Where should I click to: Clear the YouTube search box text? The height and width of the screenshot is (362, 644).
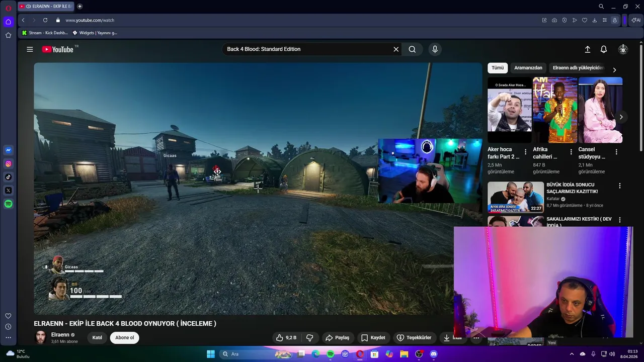(x=396, y=49)
